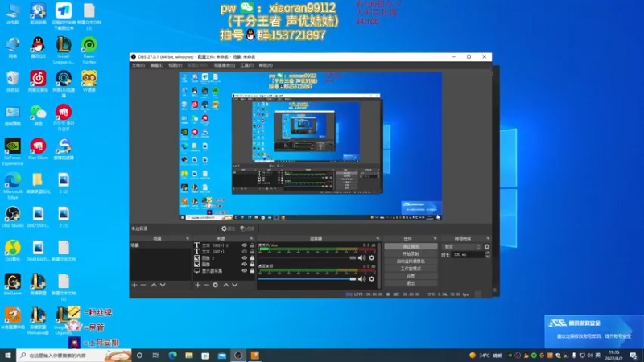
Task: Adjust the 桌面音频 volume slider
Action: coord(308,278)
